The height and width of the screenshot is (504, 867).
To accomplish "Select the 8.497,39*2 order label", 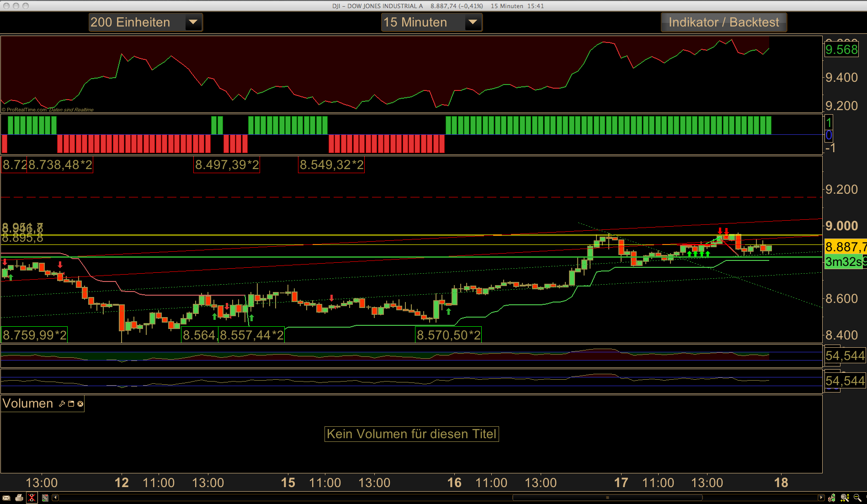I will click(227, 165).
